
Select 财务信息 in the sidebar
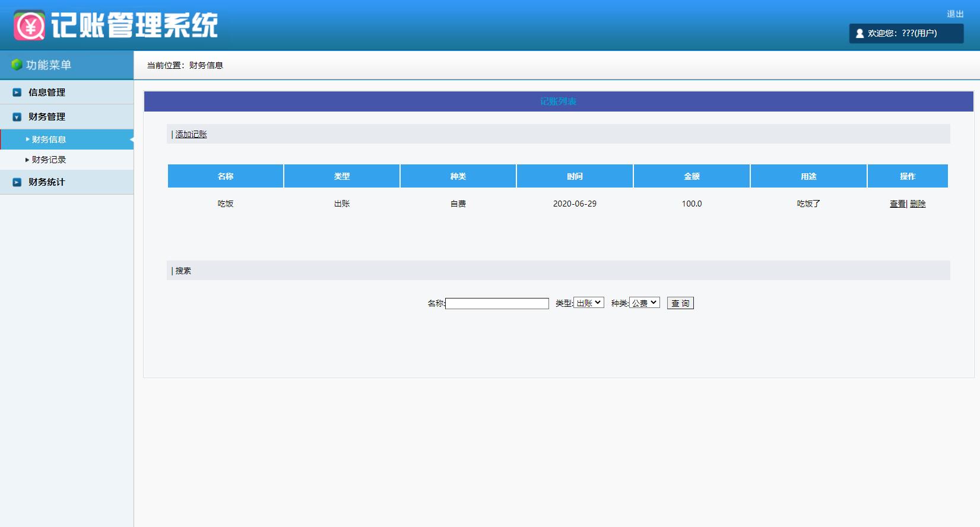[49, 139]
